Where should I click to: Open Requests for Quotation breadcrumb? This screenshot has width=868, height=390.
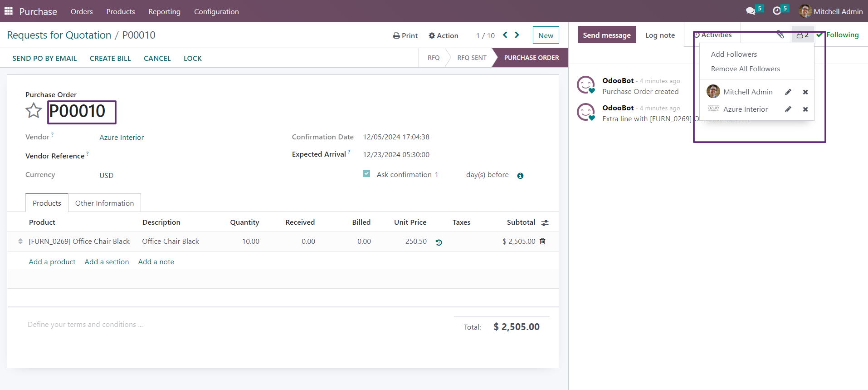pos(59,35)
